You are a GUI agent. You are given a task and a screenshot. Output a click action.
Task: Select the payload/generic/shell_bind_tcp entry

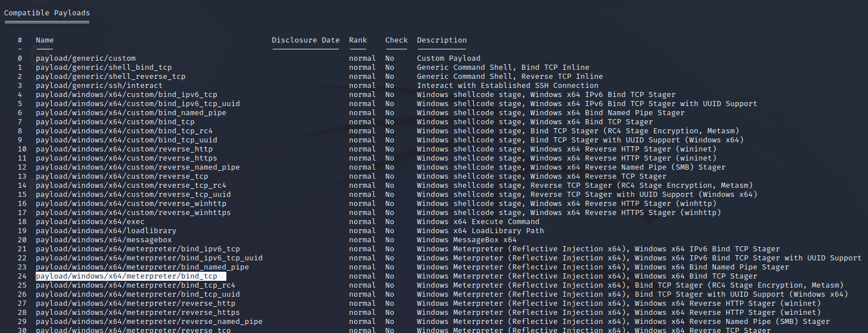point(104,68)
